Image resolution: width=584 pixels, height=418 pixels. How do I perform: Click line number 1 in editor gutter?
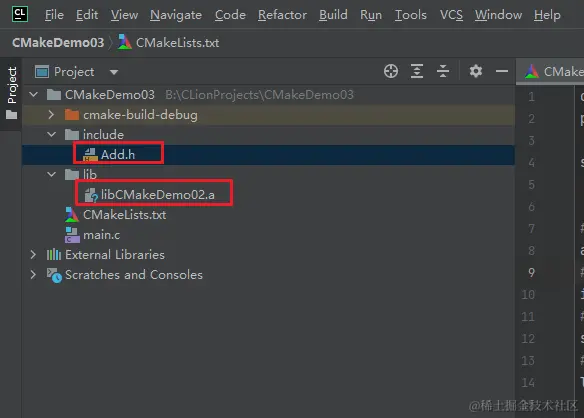click(531, 97)
